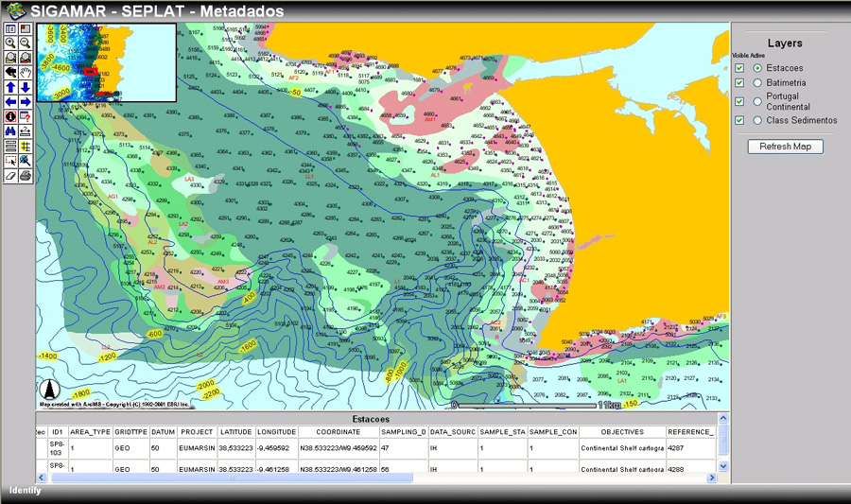Toggle the legend/layer list icon
Image resolution: width=851 pixels, height=504 pixels.
pyautogui.click(x=10, y=28)
